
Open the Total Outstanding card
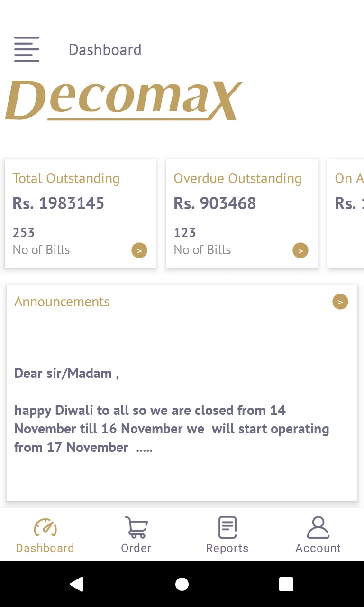pyautogui.click(x=81, y=214)
